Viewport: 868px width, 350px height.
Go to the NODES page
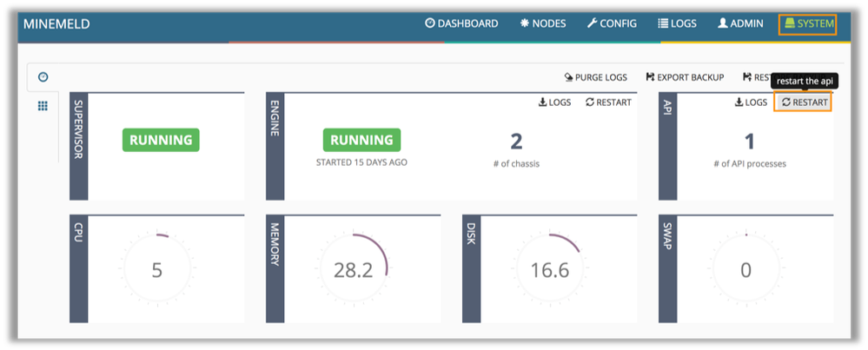543,23
